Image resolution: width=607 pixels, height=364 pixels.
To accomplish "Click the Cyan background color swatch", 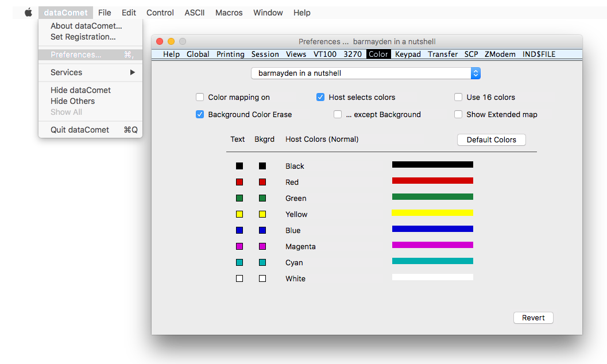I will coord(262,262).
